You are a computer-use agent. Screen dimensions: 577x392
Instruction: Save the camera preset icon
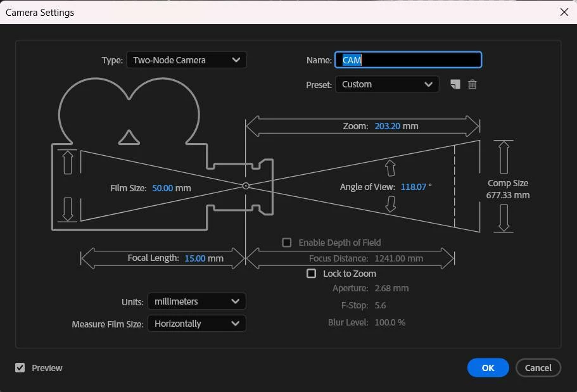(x=455, y=84)
